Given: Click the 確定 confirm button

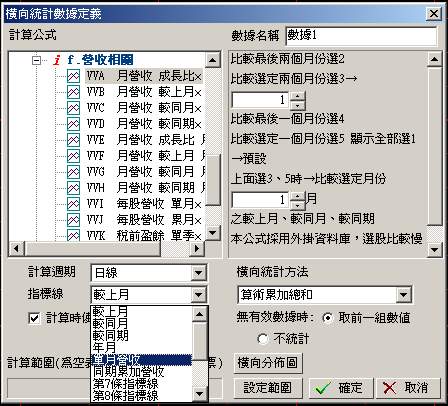Looking at the screenshot, I should pyautogui.click(x=341, y=388).
